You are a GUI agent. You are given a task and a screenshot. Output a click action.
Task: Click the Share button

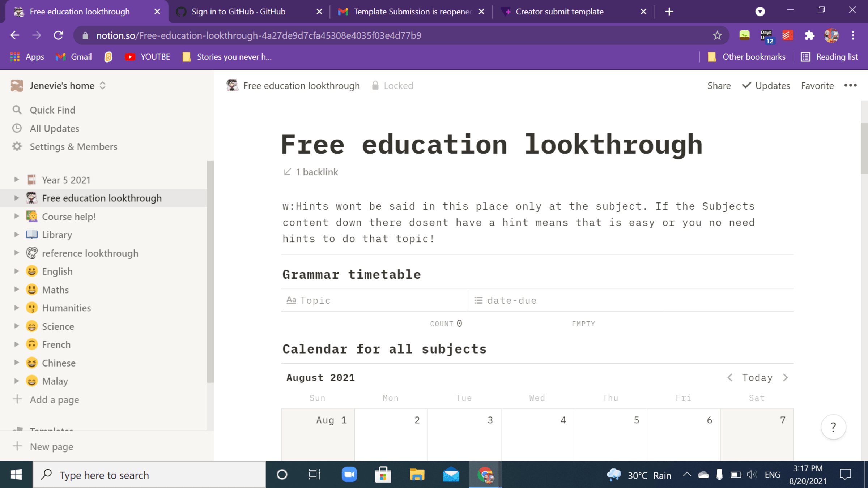pyautogui.click(x=718, y=86)
